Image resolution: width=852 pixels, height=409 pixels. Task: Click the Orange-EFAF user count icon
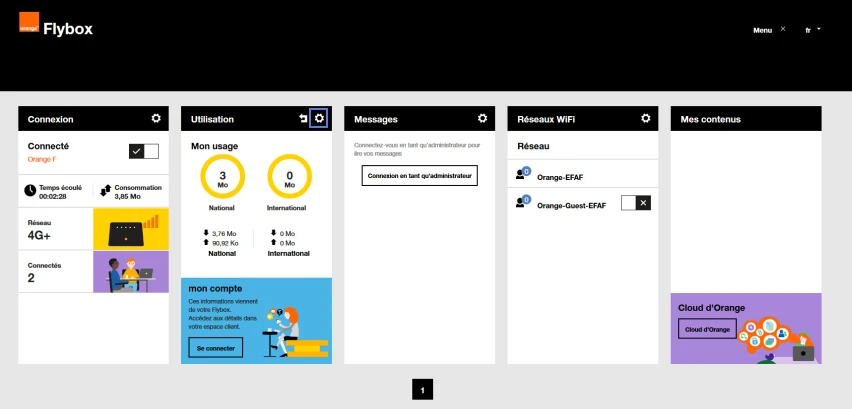point(523,173)
